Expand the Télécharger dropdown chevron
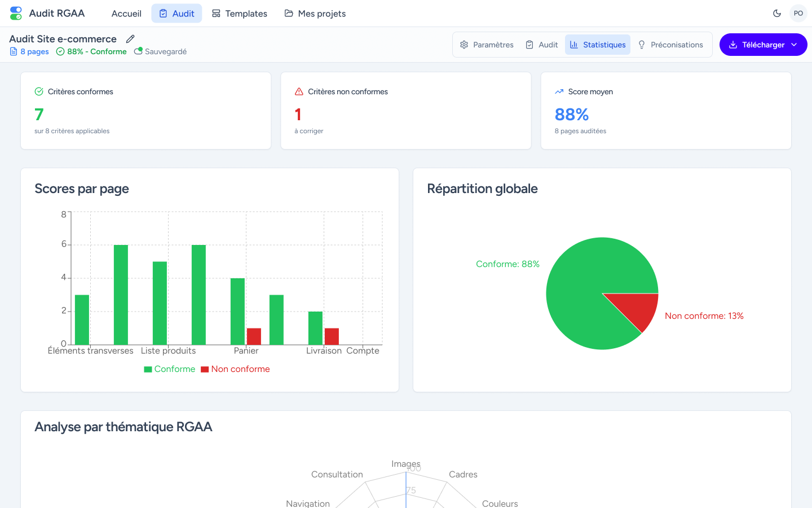 point(794,45)
